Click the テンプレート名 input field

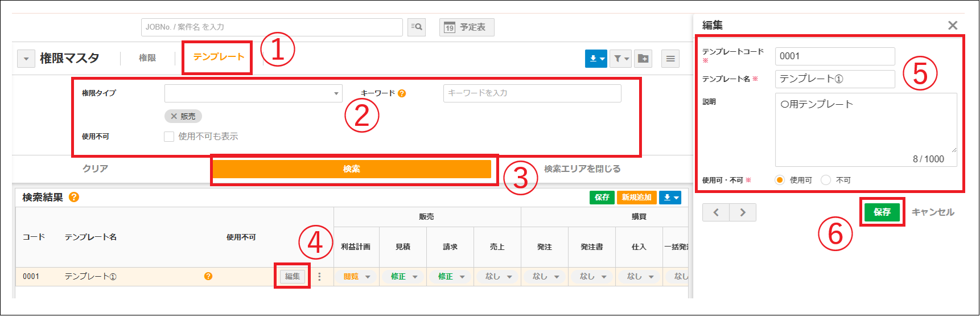pyautogui.click(x=835, y=79)
